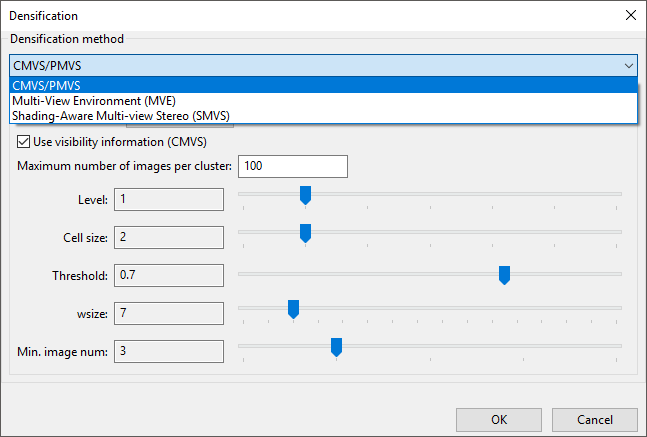Screen dimensions: 647x437
Task: Grab the Level slider handle
Action: 306,195
